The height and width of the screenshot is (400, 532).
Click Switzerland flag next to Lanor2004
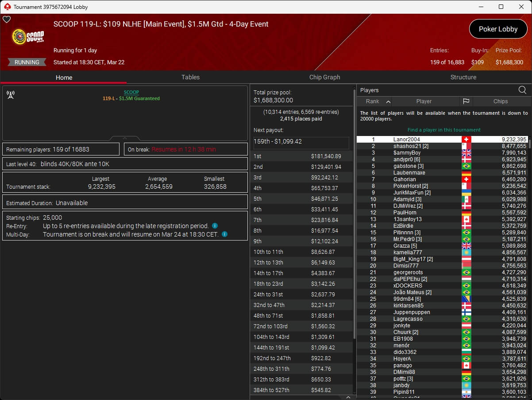pyautogui.click(x=466, y=140)
